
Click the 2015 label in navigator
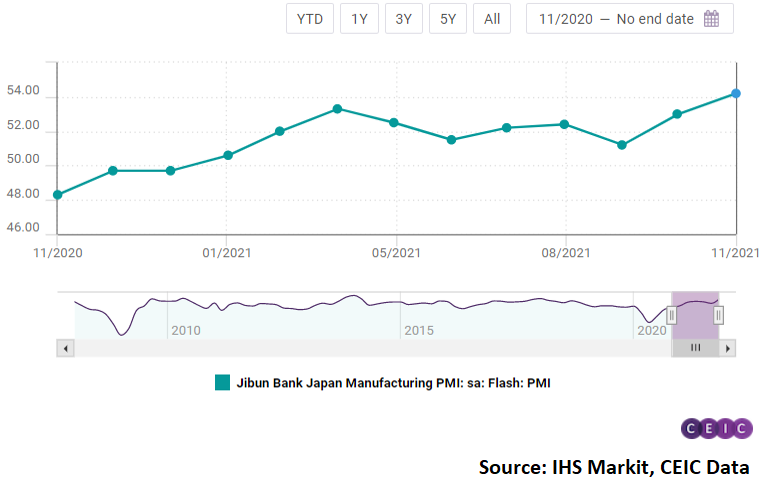(419, 330)
